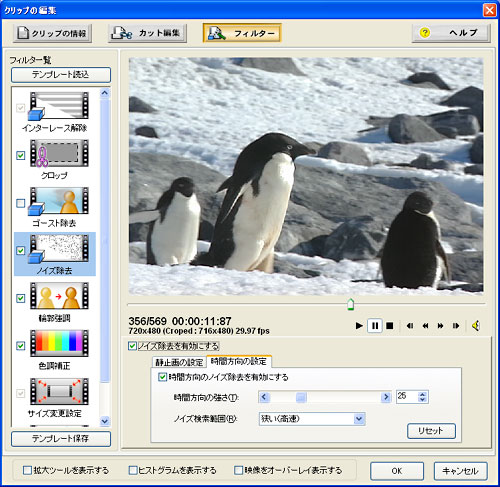Select the クロップ filter icon
Viewport: 500px width, 487px height.
pyautogui.click(x=59, y=153)
